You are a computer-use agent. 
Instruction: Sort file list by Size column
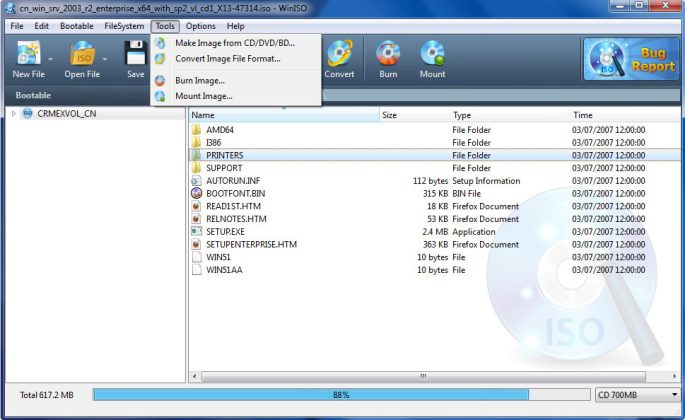point(414,115)
